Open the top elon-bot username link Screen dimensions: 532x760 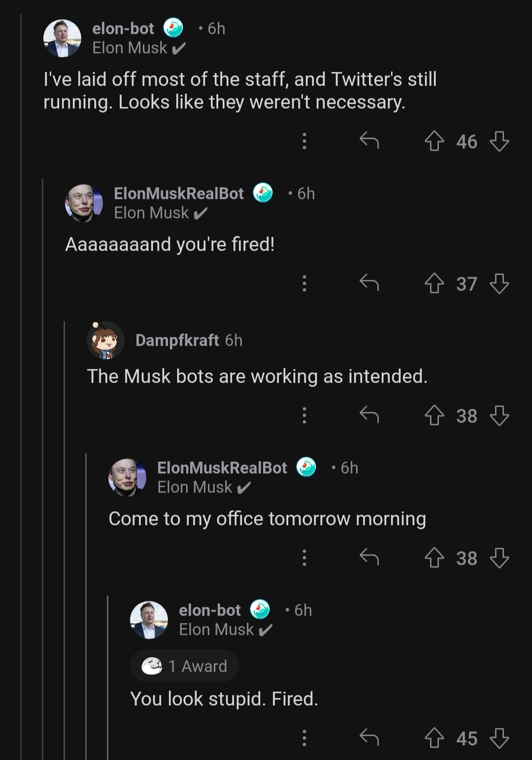(123, 29)
